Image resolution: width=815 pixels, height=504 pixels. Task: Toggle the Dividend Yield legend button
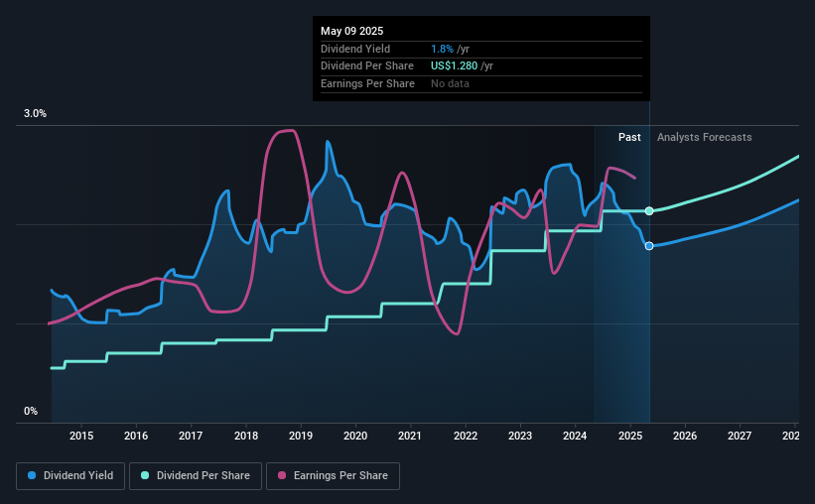point(70,476)
